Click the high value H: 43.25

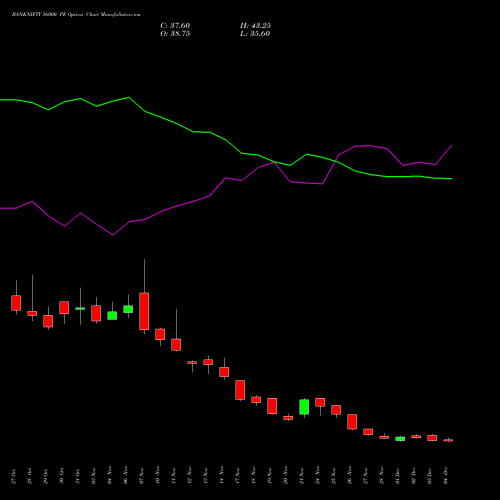pyautogui.click(x=255, y=26)
